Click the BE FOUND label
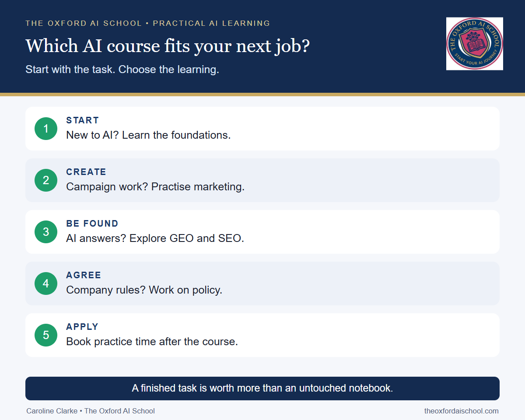The image size is (525, 420). [92, 224]
